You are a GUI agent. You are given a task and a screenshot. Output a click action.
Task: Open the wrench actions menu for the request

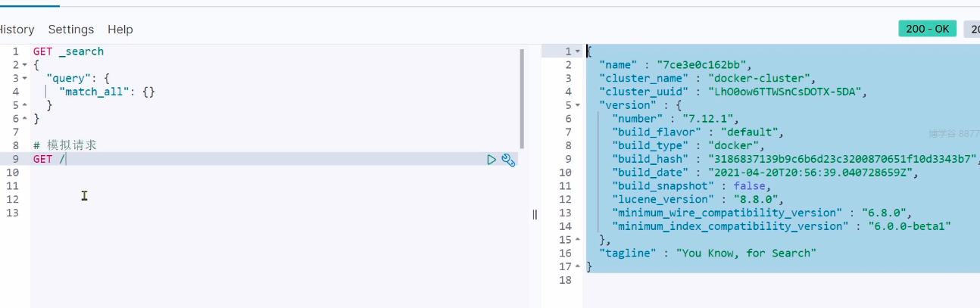pos(509,160)
